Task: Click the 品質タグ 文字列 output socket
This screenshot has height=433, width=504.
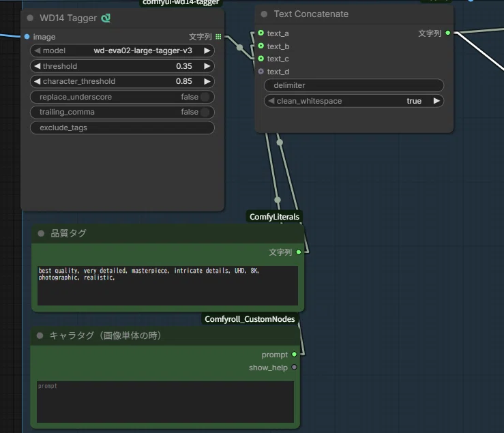Action: tap(299, 252)
